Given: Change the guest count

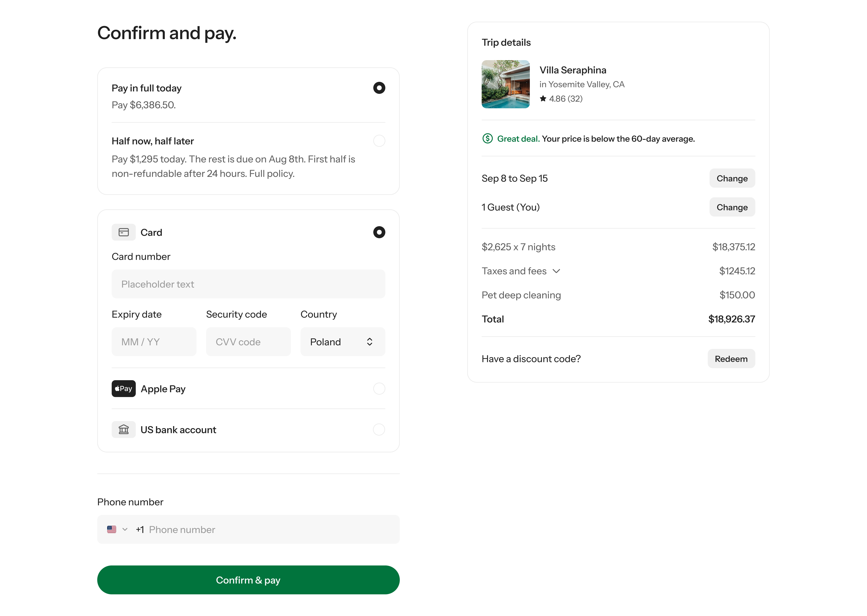Looking at the screenshot, I should click(x=732, y=207).
